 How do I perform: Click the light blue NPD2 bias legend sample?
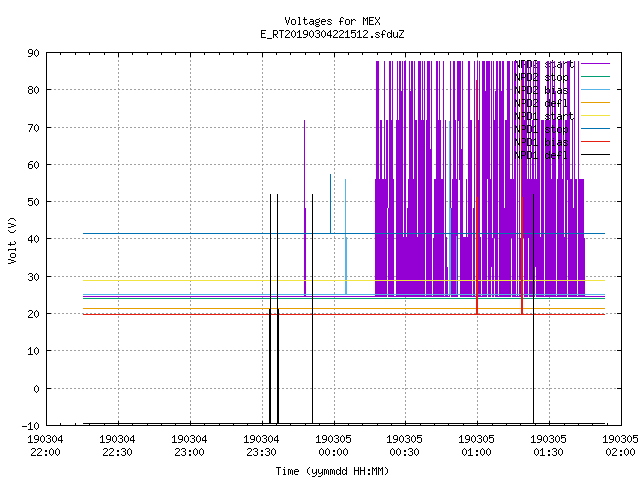click(595, 89)
